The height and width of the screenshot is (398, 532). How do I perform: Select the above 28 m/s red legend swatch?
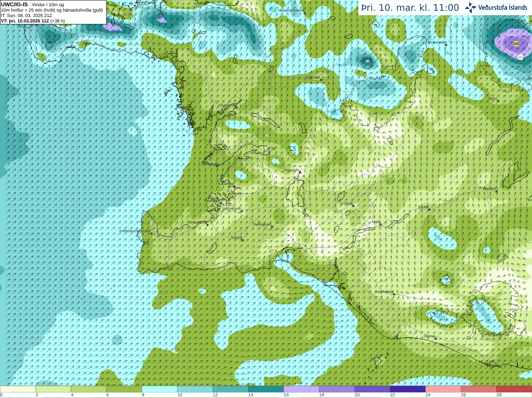point(514,389)
